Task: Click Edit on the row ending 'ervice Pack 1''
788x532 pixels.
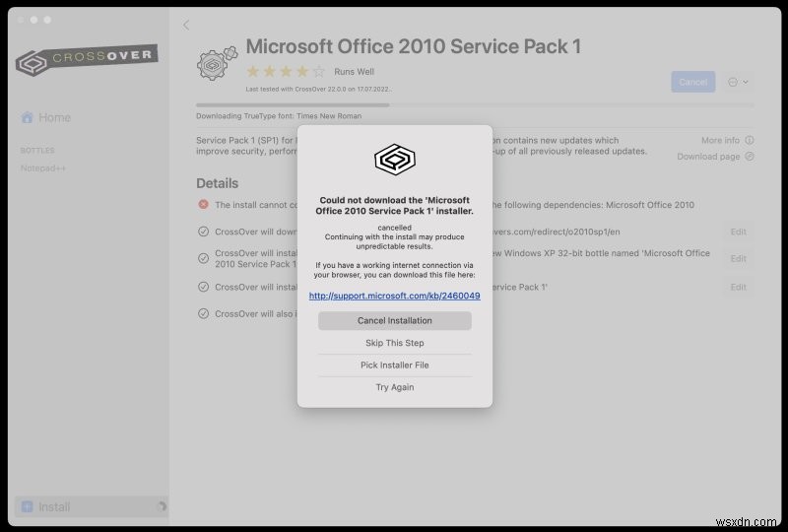Action: point(738,287)
